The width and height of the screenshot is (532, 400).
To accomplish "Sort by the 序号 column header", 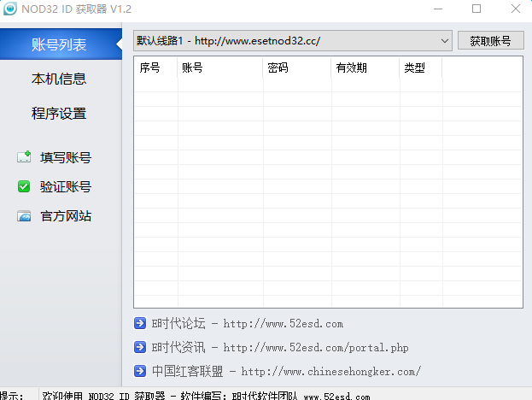I will click(155, 68).
